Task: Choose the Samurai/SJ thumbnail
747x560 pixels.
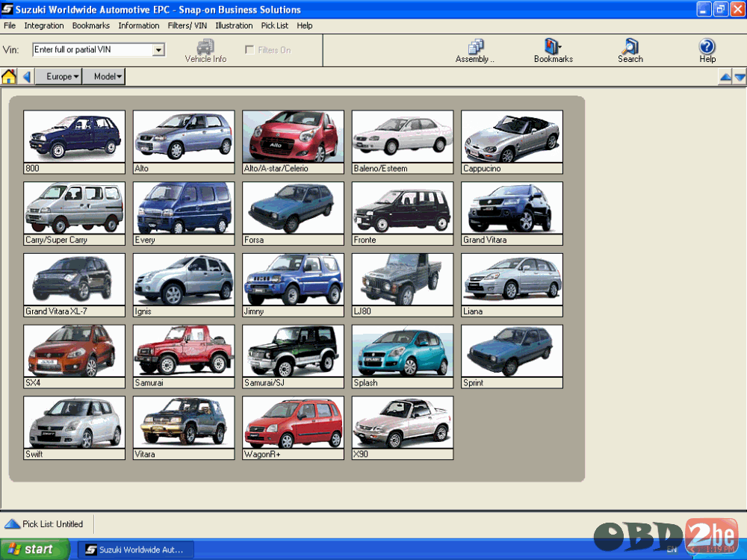Action: (x=293, y=356)
